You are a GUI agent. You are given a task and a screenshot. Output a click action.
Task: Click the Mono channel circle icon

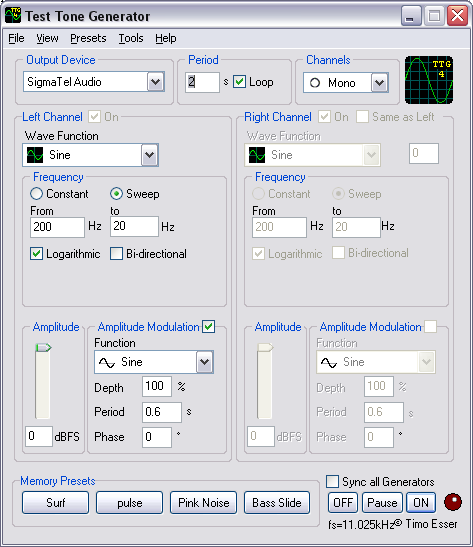(315, 83)
